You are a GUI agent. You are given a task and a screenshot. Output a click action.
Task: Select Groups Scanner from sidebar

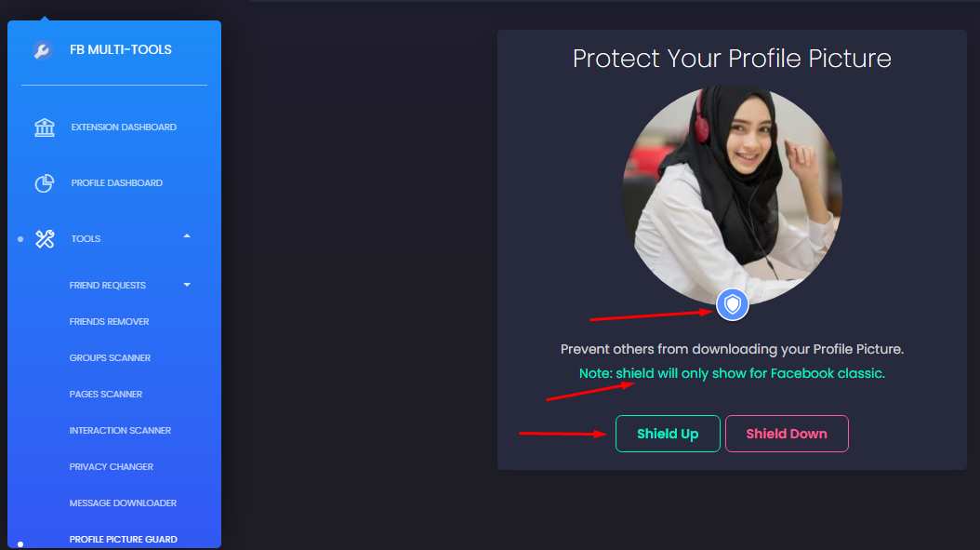110,358
